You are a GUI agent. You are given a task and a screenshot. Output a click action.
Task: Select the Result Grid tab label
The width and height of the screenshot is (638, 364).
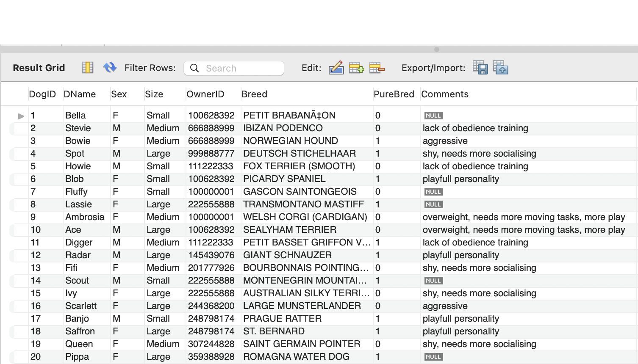point(39,68)
